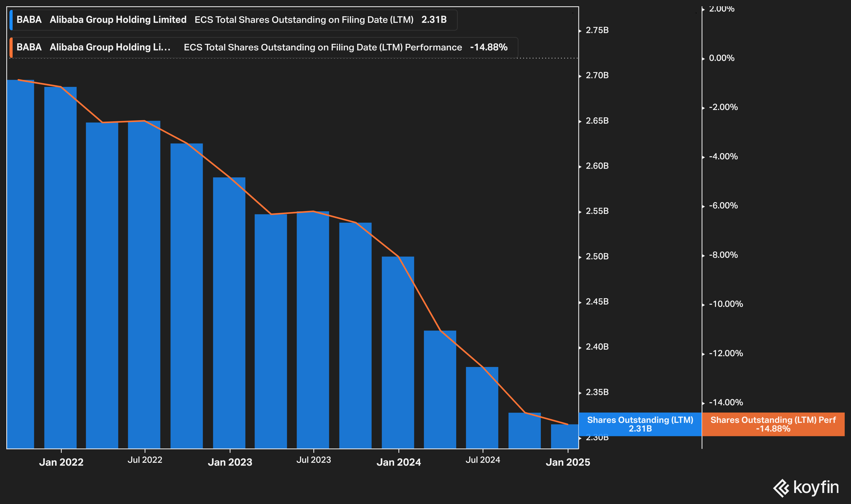Click the orange Performance legend swatch
This screenshot has width=851, height=504.
[11, 48]
